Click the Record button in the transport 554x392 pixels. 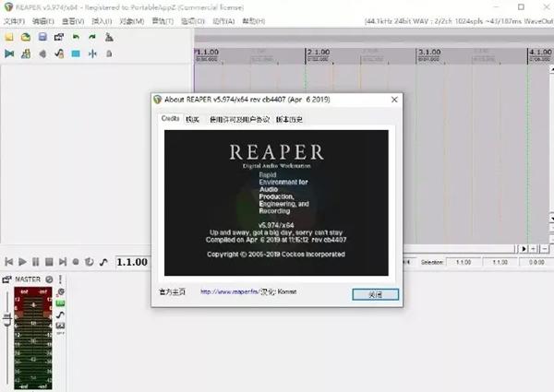(76, 262)
